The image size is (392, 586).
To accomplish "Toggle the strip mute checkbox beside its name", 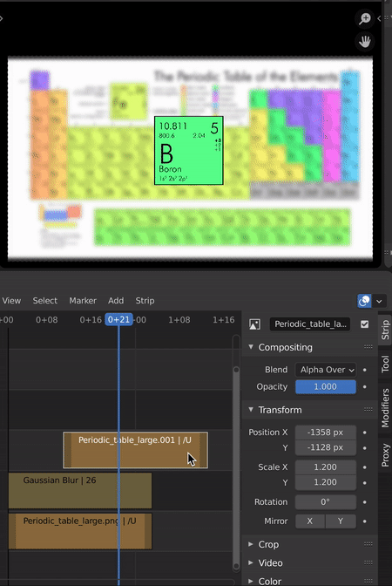I will coord(365,324).
